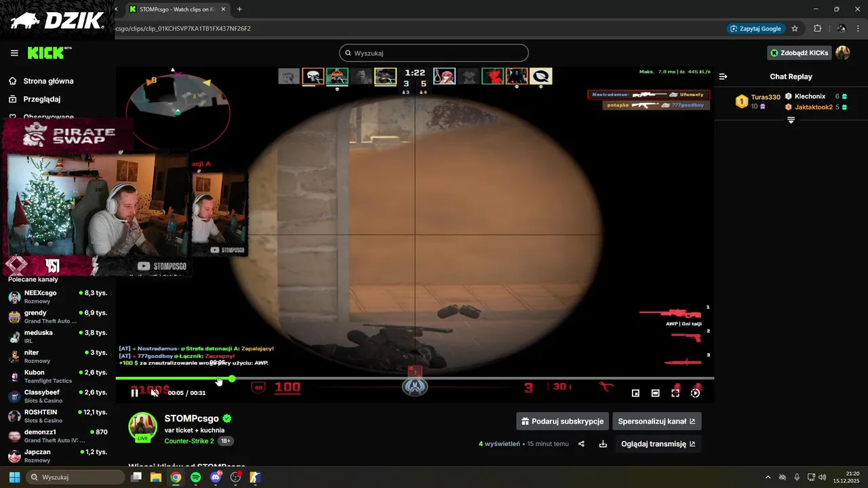Open recommended channel demonzz1

tap(57, 436)
